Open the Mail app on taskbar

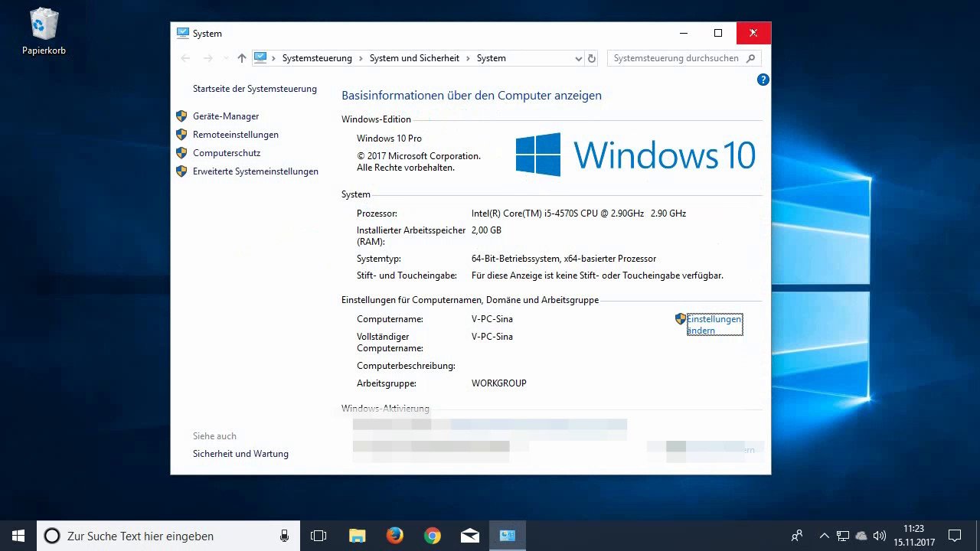470,536
